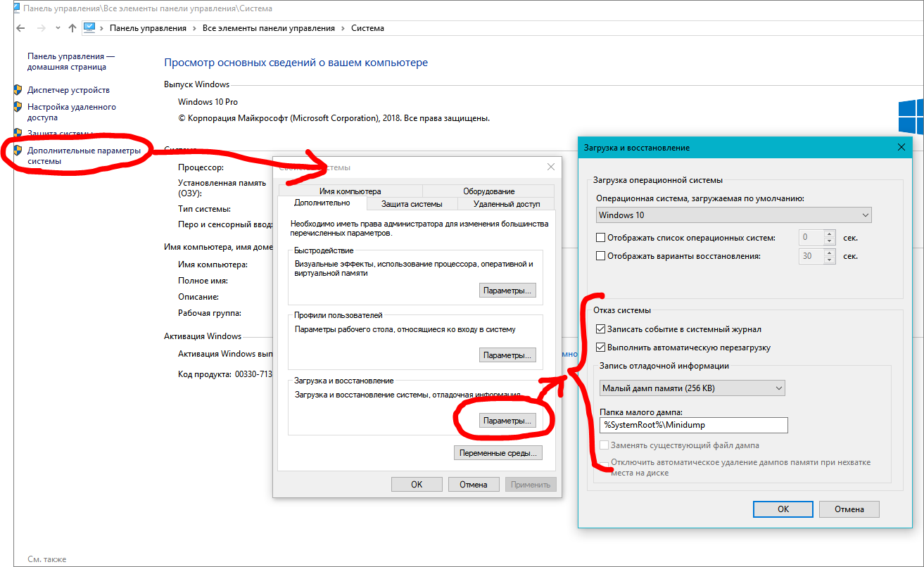Expand the chevron after Все элементы панели управления
The image size is (924, 567).
pos(343,28)
